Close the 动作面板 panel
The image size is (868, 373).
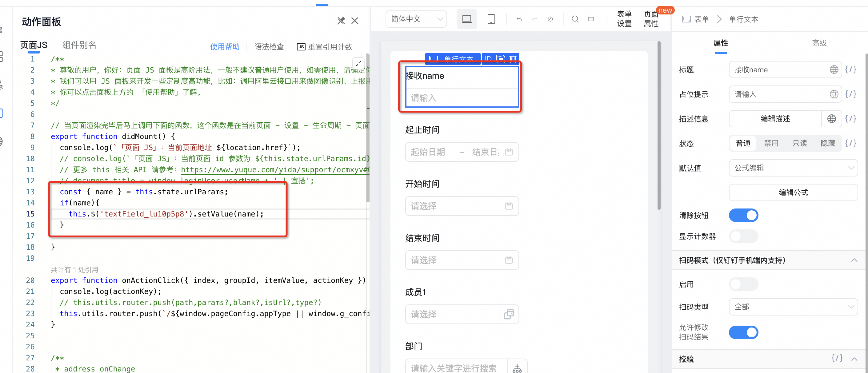click(x=355, y=21)
